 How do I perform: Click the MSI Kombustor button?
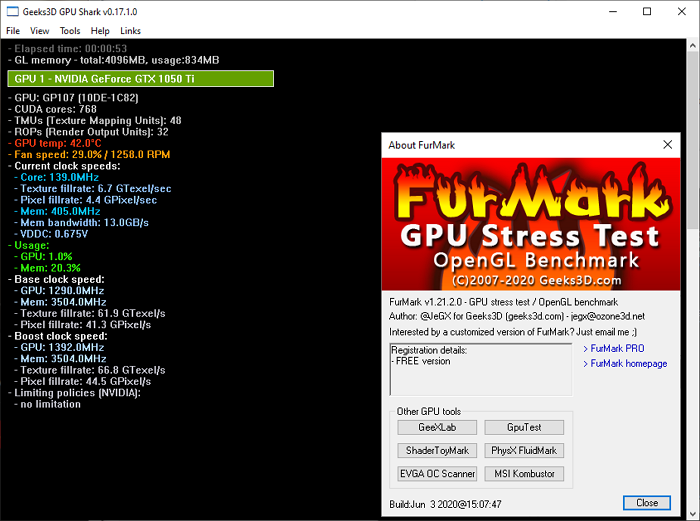point(524,474)
